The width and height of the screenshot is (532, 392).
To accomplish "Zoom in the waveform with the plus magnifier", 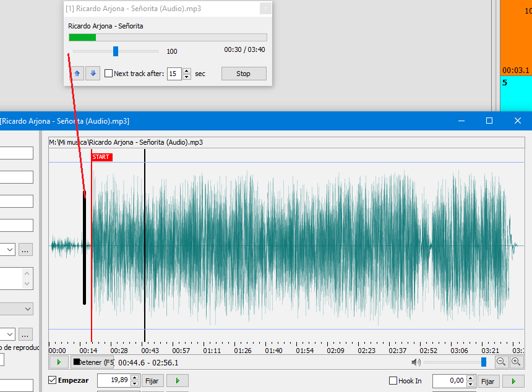I will tap(516, 362).
